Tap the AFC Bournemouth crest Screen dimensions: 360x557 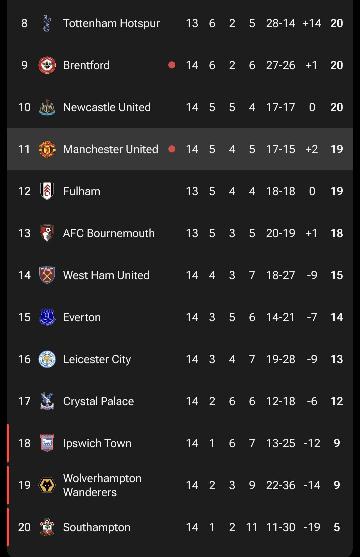click(47, 233)
